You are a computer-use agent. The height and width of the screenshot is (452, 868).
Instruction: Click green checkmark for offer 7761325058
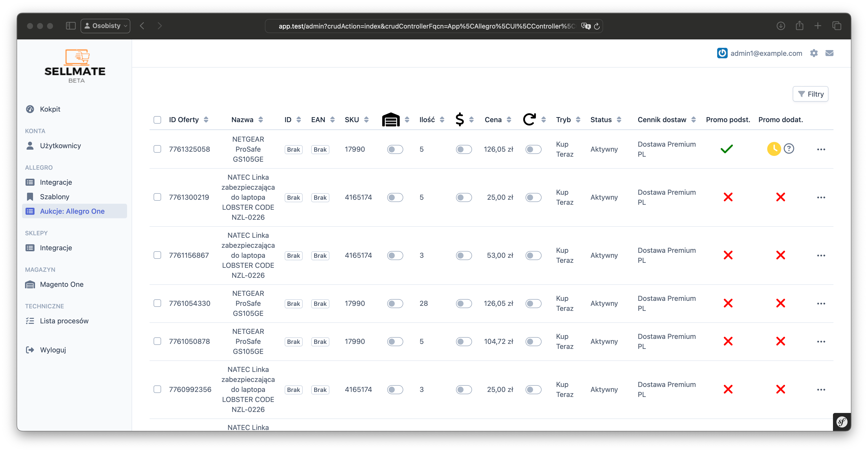726,149
